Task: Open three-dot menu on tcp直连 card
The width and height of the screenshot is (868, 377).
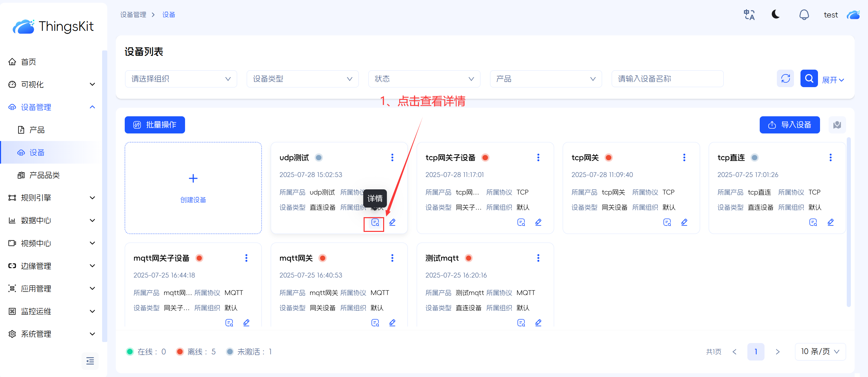Action: click(830, 157)
